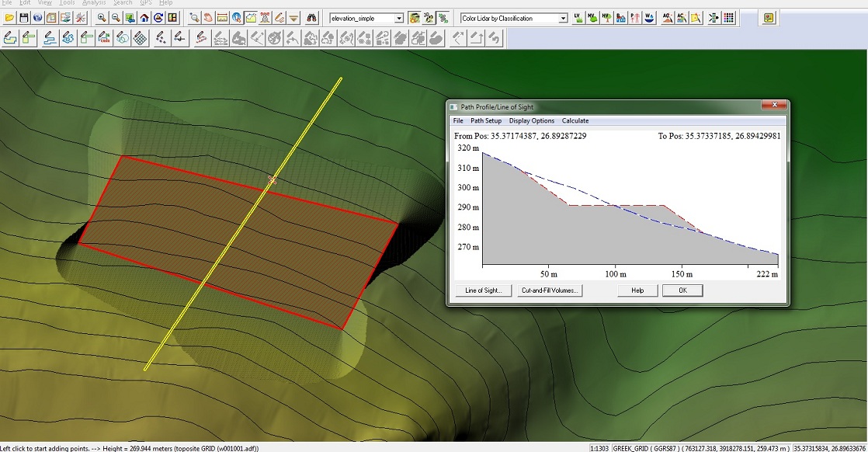Select the Feature Info tool
Screen dimensions: 868x452
(237, 18)
